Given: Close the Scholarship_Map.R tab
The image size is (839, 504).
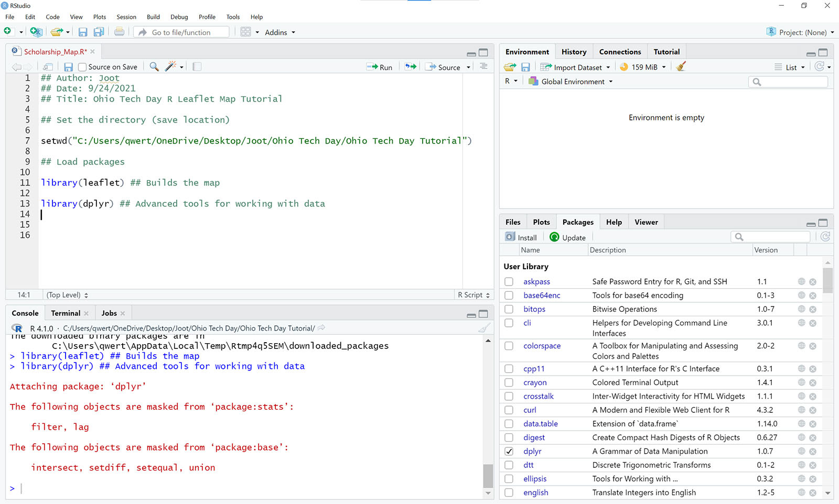Looking at the screenshot, I should pyautogui.click(x=93, y=51).
